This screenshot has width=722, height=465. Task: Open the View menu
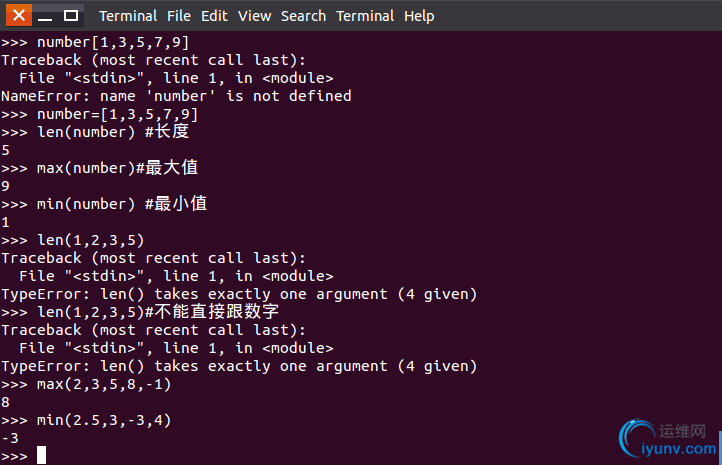click(x=254, y=16)
